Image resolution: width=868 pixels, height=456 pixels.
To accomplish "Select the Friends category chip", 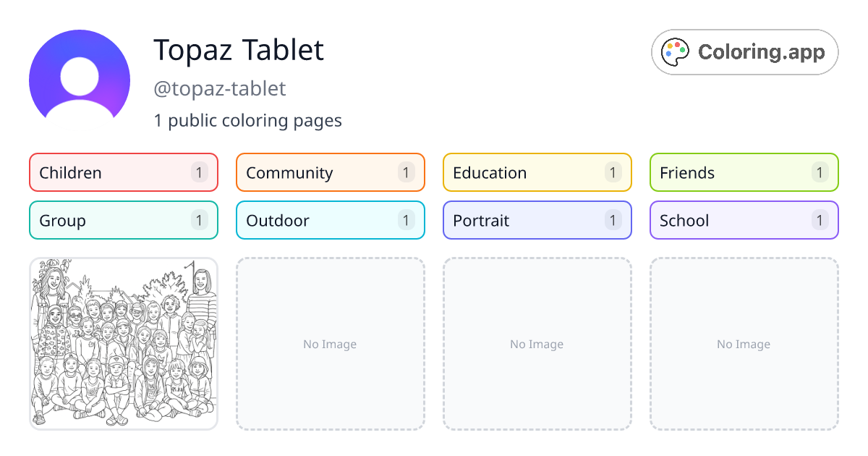I will pos(744,172).
